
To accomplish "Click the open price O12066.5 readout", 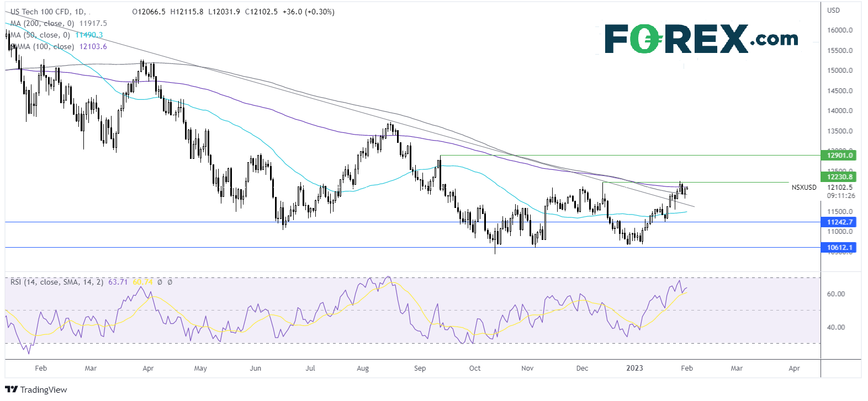I will point(149,12).
